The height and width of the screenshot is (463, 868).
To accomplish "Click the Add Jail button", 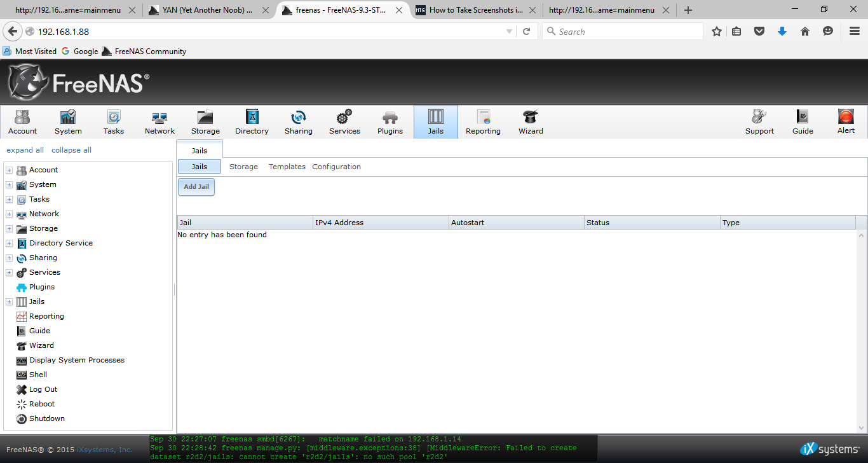I will point(196,186).
